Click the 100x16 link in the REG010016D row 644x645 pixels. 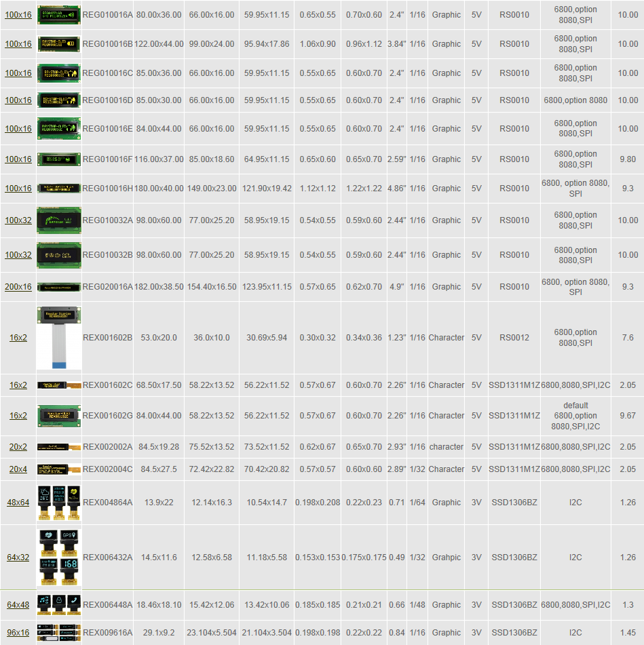click(18, 100)
